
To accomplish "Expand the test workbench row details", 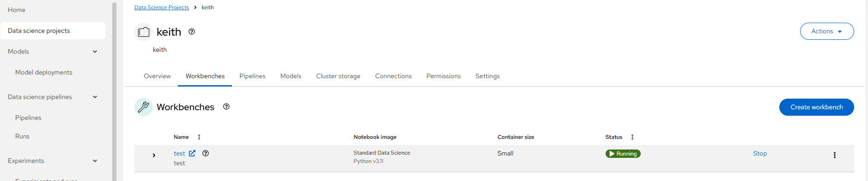I will click(x=154, y=155).
